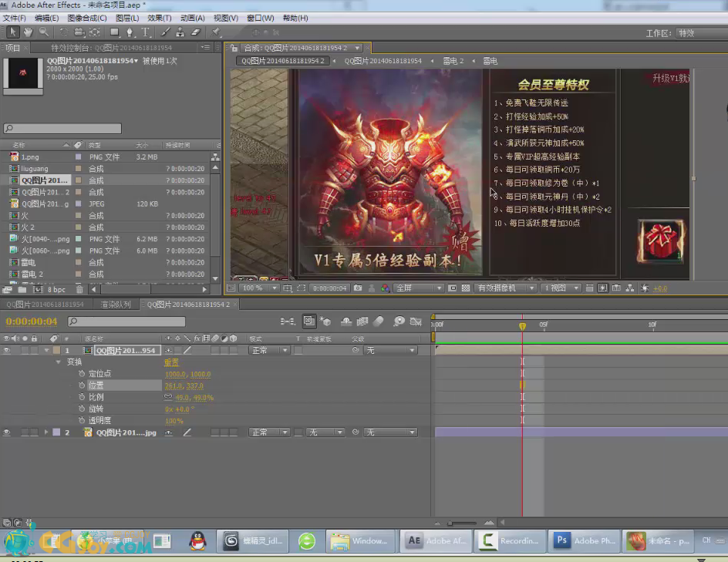Select the Rectangle mask tool

pyautogui.click(x=114, y=32)
